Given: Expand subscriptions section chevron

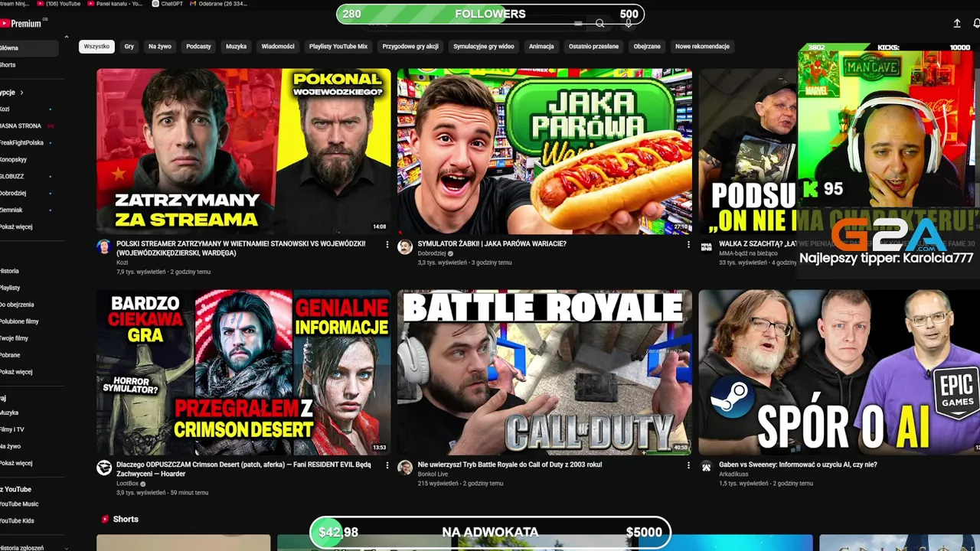Looking at the screenshot, I should (x=21, y=93).
